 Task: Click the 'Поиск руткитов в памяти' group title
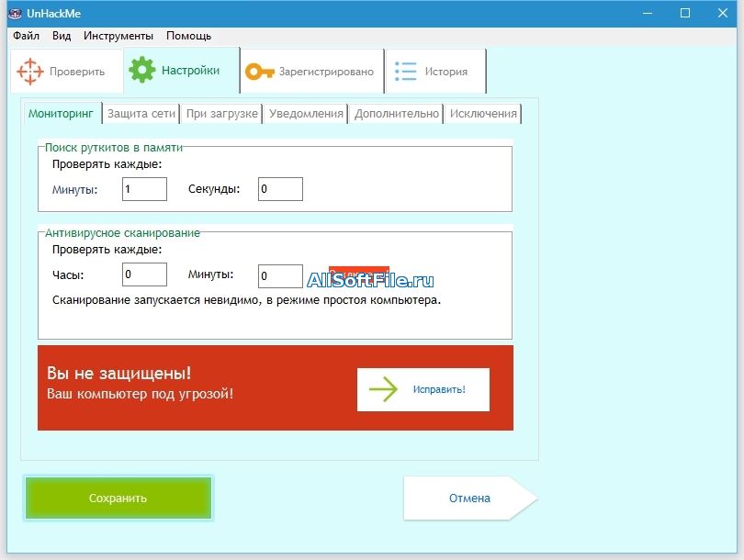click(114, 148)
